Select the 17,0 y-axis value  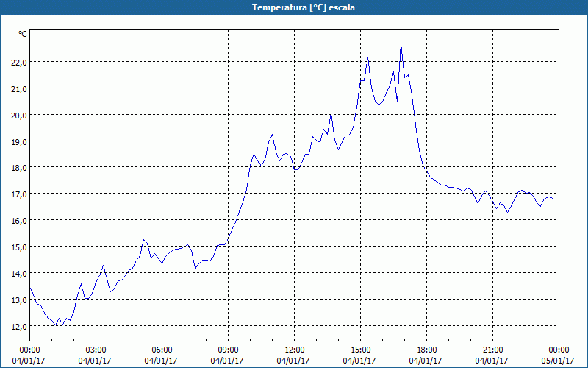pos(19,194)
